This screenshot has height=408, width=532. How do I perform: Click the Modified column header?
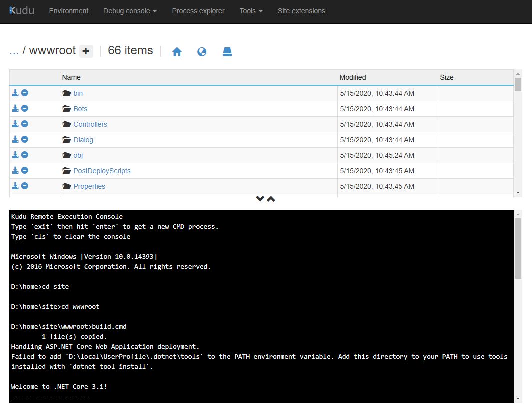point(353,78)
